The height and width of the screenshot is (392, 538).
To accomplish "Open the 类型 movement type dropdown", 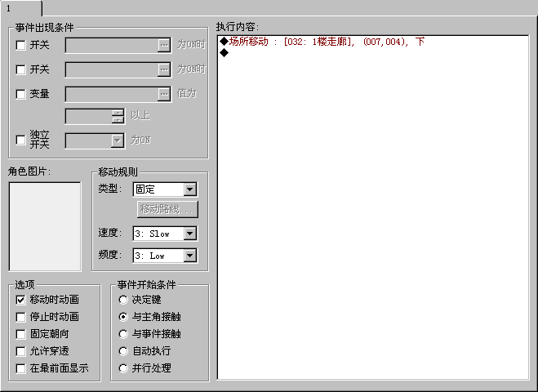I will (x=189, y=189).
